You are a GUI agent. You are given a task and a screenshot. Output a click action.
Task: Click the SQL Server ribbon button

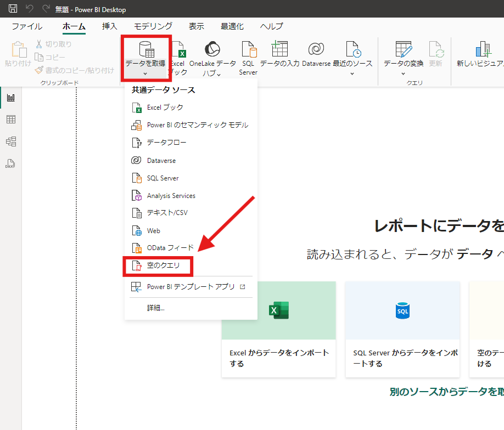point(248,59)
